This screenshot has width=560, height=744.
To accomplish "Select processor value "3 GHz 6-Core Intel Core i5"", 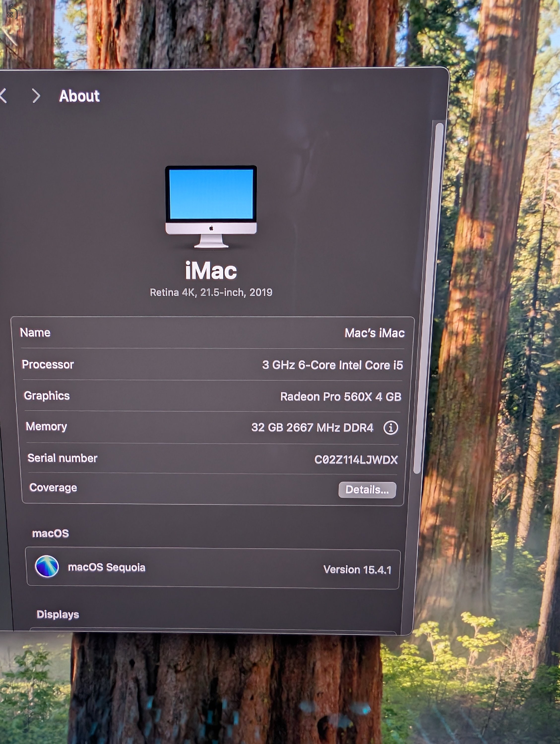I will pos(332,365).
